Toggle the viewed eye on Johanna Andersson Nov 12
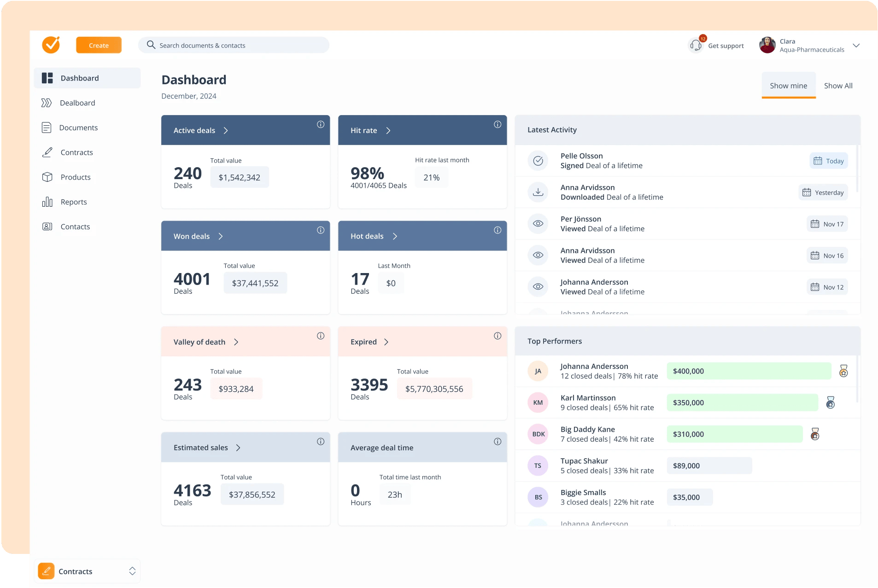878x588 pixels. [x=538, y=286]
